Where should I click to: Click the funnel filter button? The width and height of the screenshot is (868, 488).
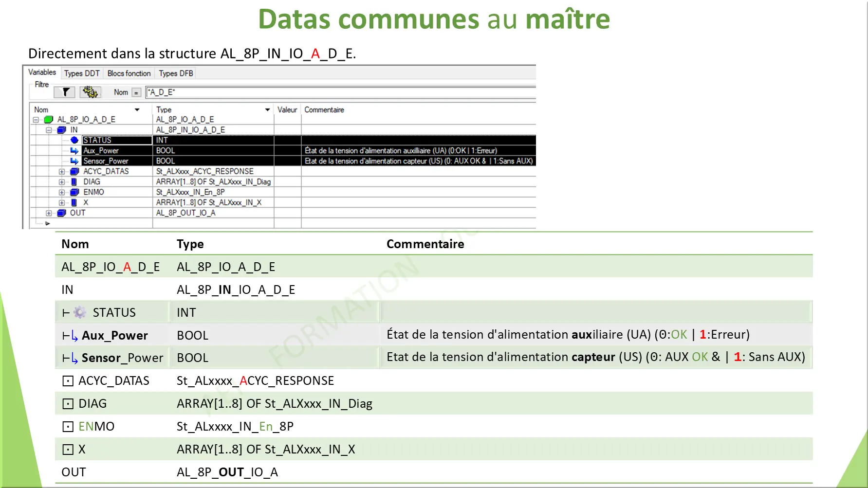coord(65,92)
